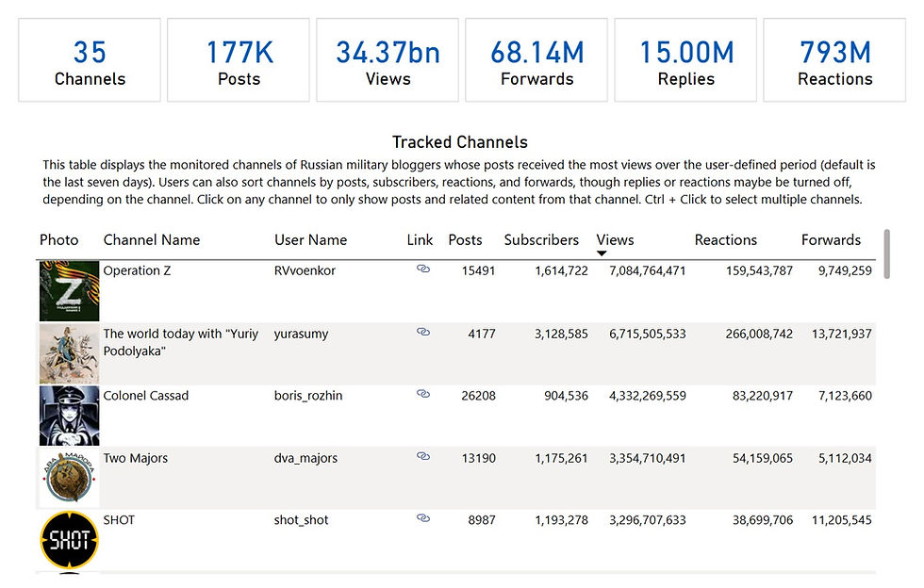Select the 177K Posts summary card

[239, 60]
